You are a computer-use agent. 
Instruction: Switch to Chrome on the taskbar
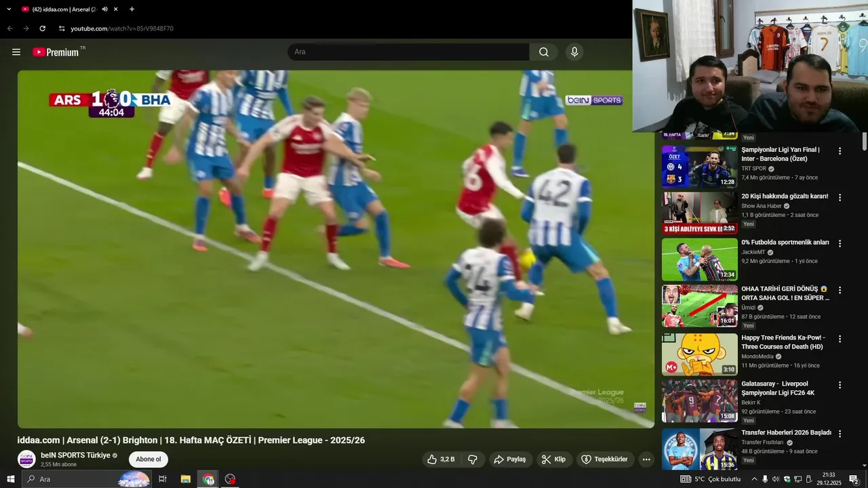(x=208, y=479)
